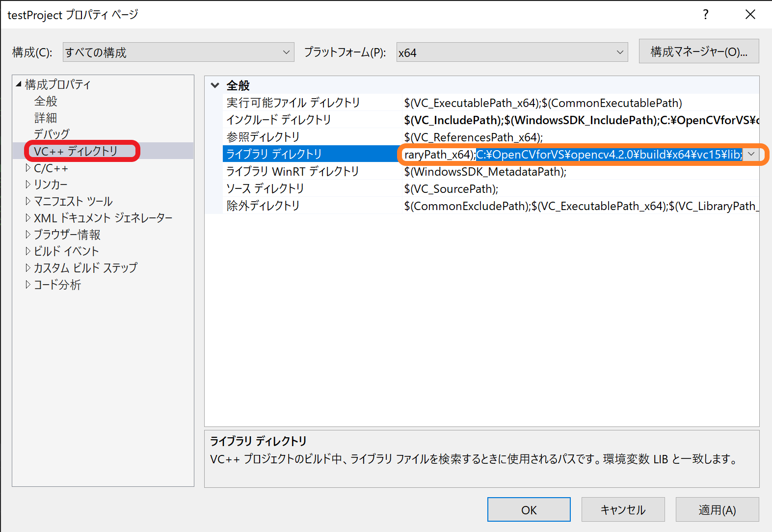The width and height of the screenshot is (772, 532).
Task: Expand the ブラウザー情報 tree node
Action: click(x=28, y=235)
